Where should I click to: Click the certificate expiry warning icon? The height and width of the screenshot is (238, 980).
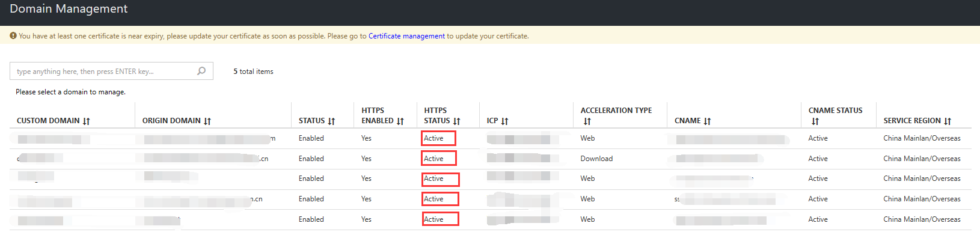[x=13, y=36]
